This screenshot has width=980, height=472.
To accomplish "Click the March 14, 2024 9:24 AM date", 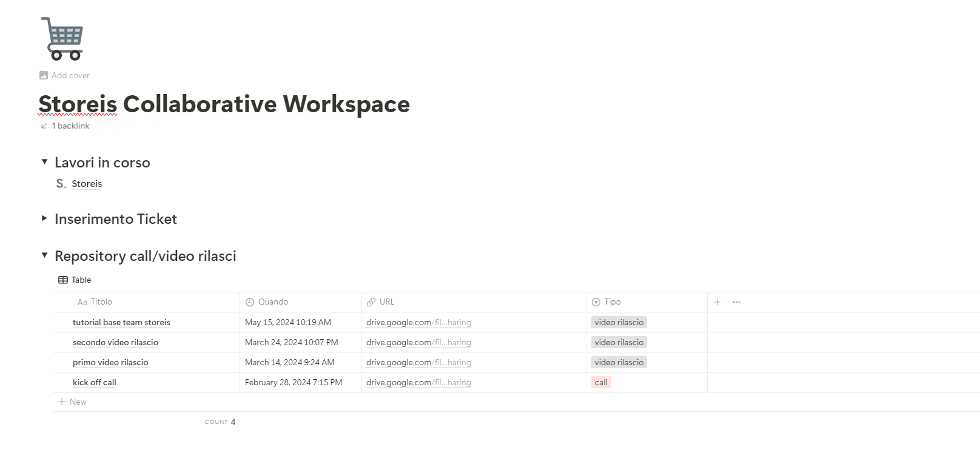I will point(290,362).
